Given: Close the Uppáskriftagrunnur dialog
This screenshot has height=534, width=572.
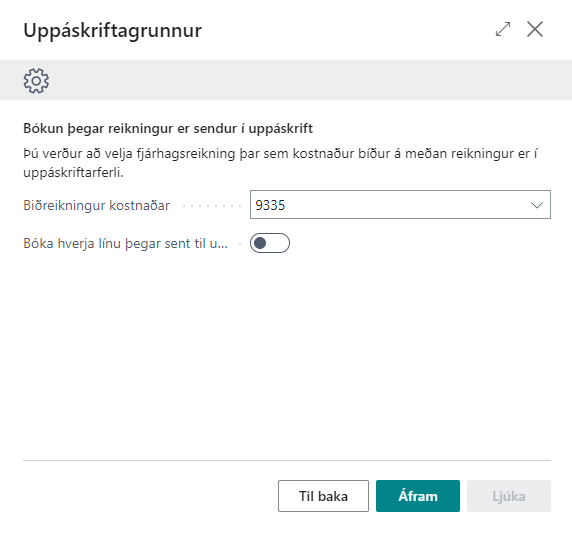Looking at the screenshot, I should point(535,29).
